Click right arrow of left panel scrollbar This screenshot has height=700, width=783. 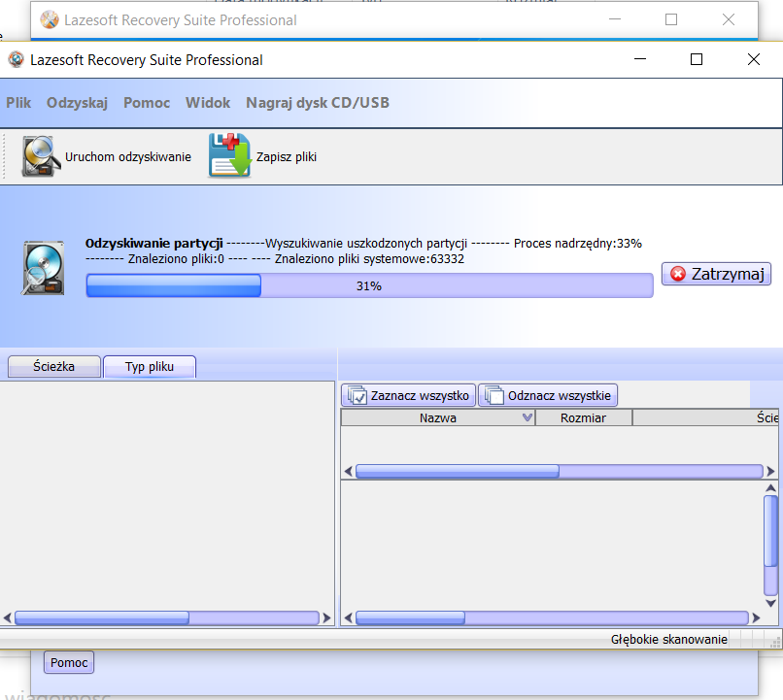point(326,617)
